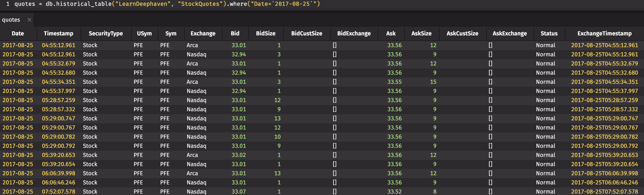Image resolution: width=644 pixels, height=195 pixels.
Task: Select the Bid cell showing 33.02
Action: [239, 155]
